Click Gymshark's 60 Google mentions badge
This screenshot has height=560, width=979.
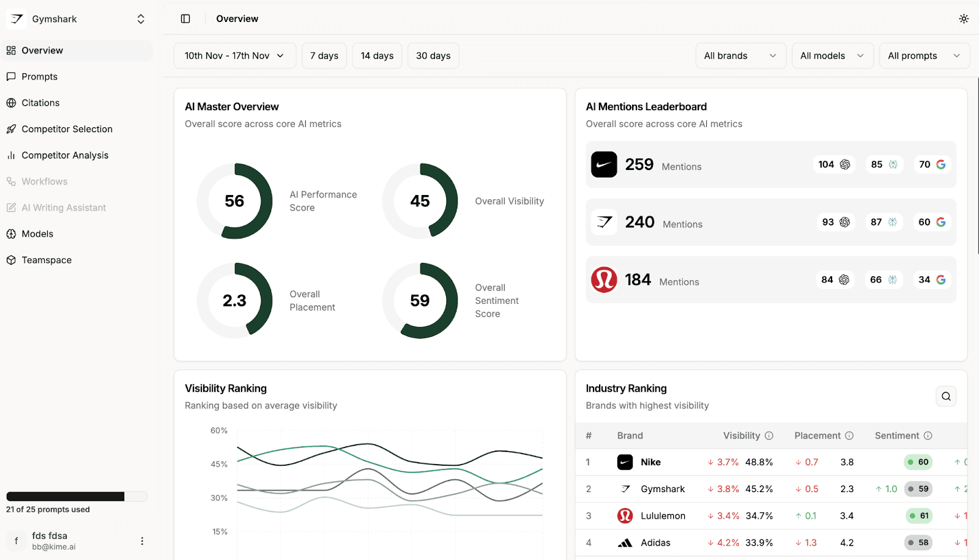click(932, 222)
